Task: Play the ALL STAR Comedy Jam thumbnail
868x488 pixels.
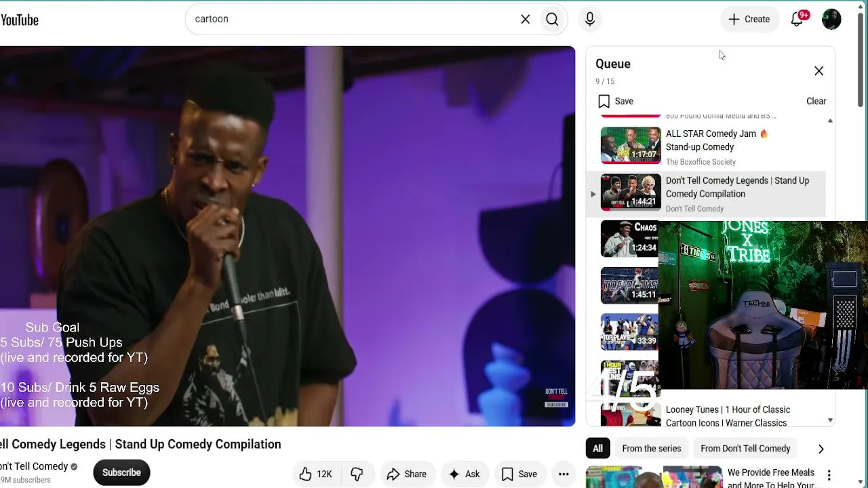Action: point(631,145)
